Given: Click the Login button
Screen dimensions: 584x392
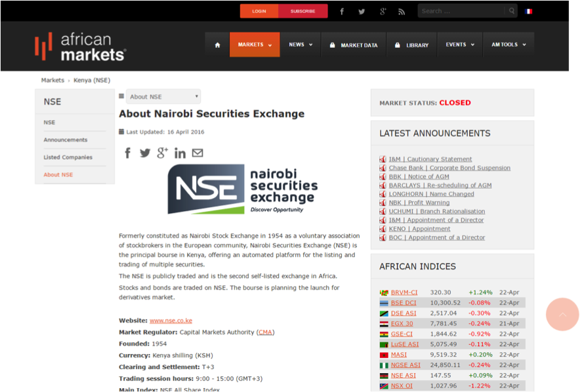Looking at the screenshot, I should click(x=259, y=11).
